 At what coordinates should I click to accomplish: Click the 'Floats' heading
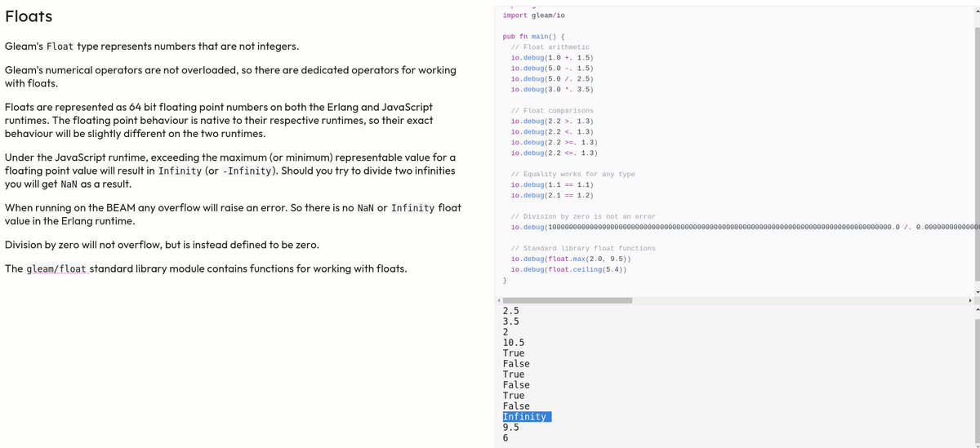[29, 16]
